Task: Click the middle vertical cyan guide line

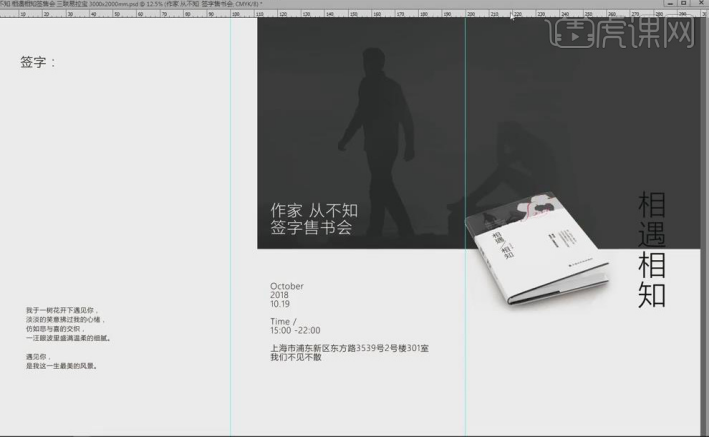Action: point(465,330)
